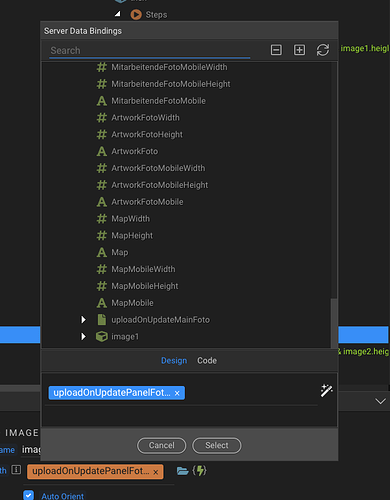Expand the uploadOnUpdateMainFoto node

(83, 320)
